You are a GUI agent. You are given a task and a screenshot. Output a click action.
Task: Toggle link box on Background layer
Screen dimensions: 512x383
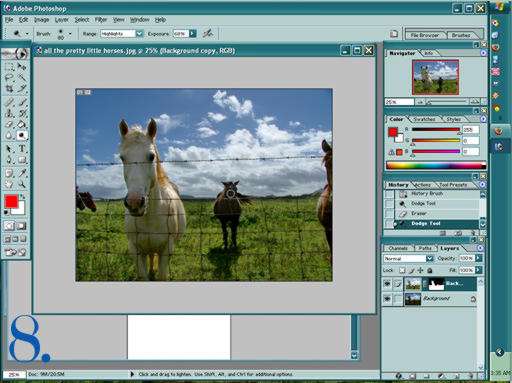point(398,299)
